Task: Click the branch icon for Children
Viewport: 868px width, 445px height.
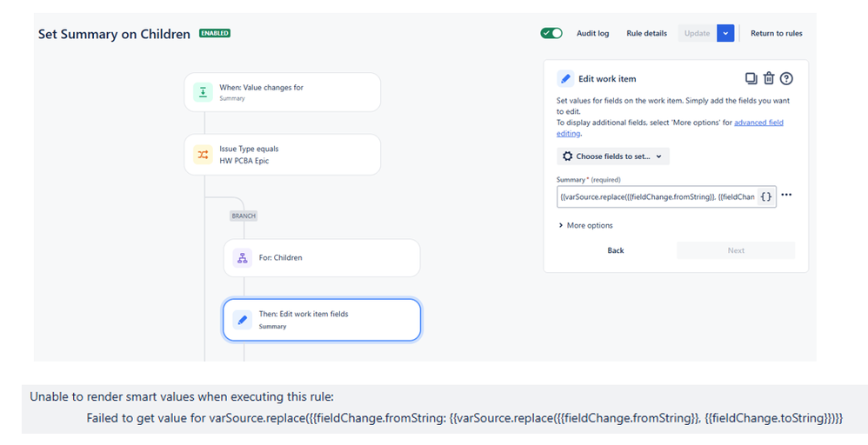Action: click(x=242, y=258)
